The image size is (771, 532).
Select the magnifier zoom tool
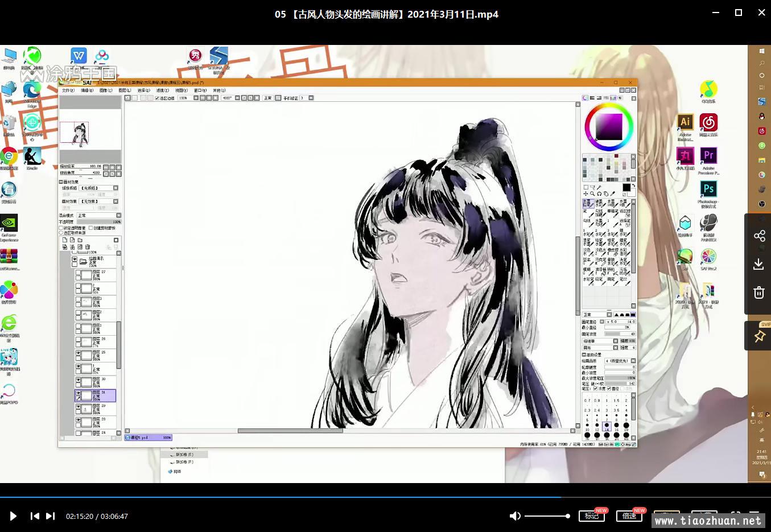(592, 194)
